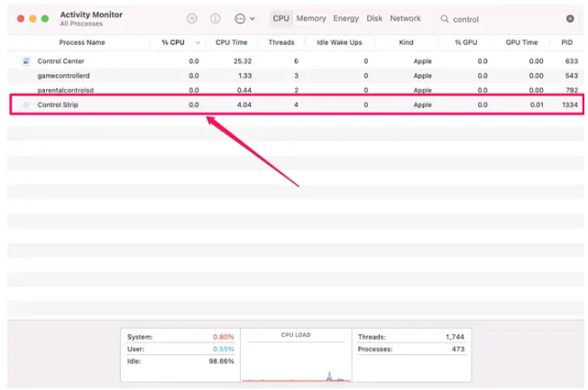Sort by Idle Wake Ups column header
The image size is (588, 390).
pos(339,42)
